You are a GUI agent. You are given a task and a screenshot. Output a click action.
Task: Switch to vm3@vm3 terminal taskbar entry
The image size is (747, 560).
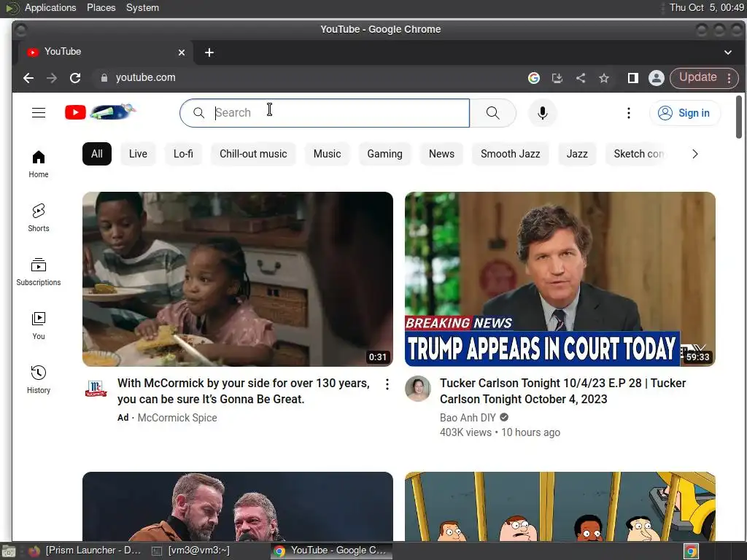190,551
